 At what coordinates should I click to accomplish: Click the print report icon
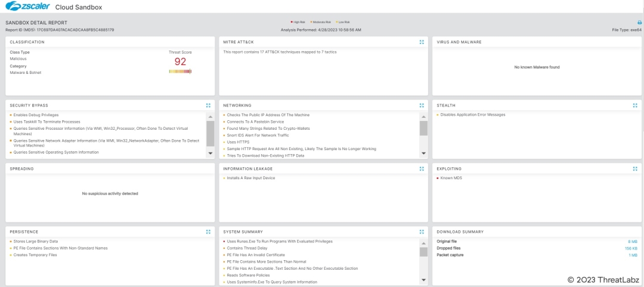(x=639, y=23)
